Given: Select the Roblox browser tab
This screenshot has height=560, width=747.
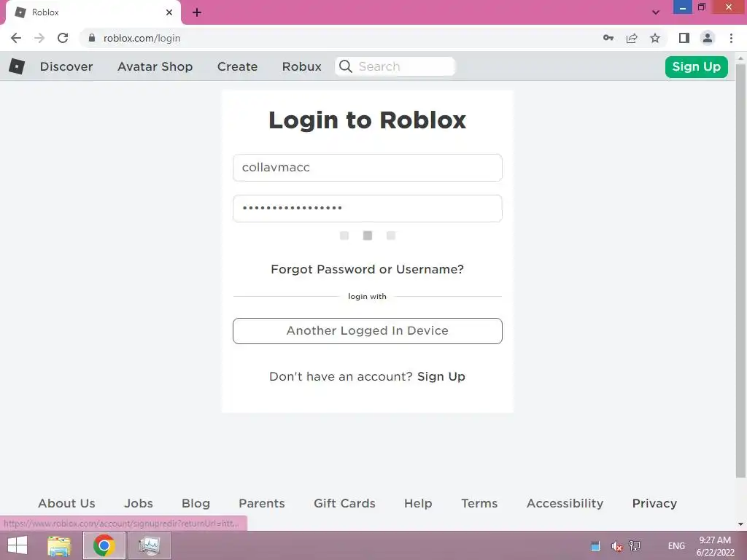Looking at the screenshot, I should pyautogui.click(x=93, y=12).
